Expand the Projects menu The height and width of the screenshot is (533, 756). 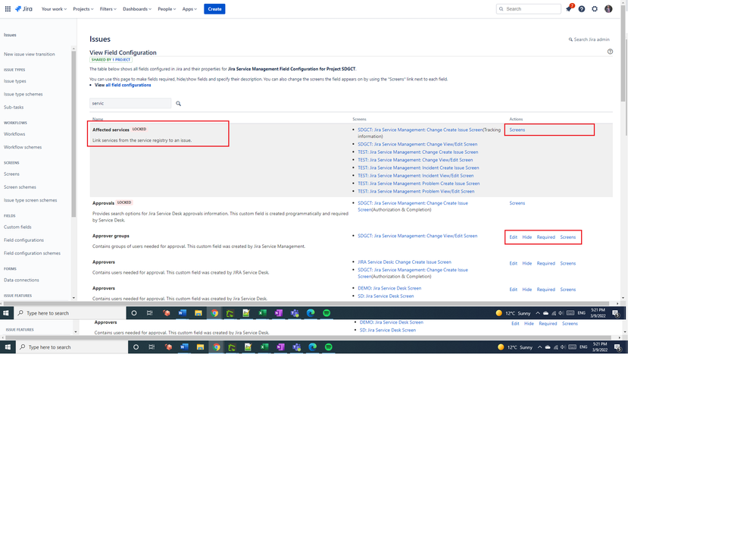83,8
